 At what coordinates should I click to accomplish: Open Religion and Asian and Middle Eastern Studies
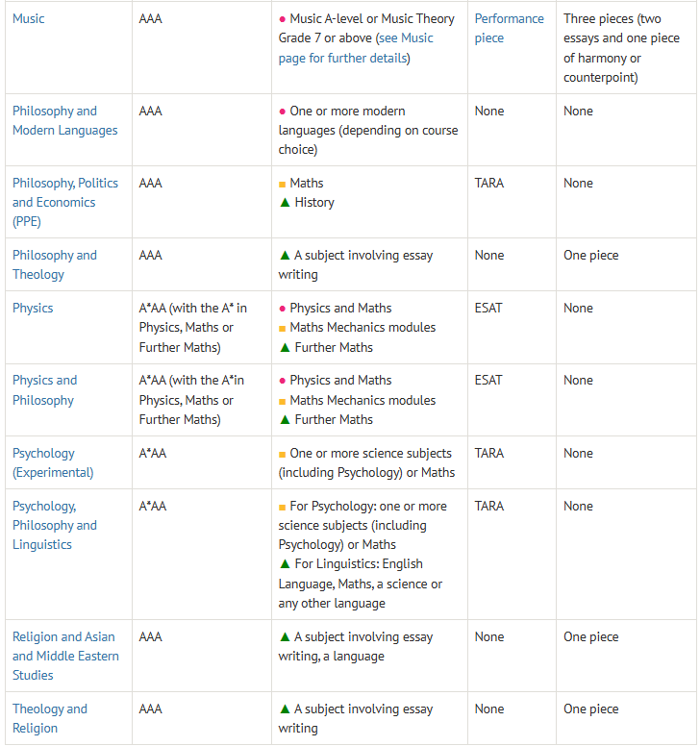point(65,656)
